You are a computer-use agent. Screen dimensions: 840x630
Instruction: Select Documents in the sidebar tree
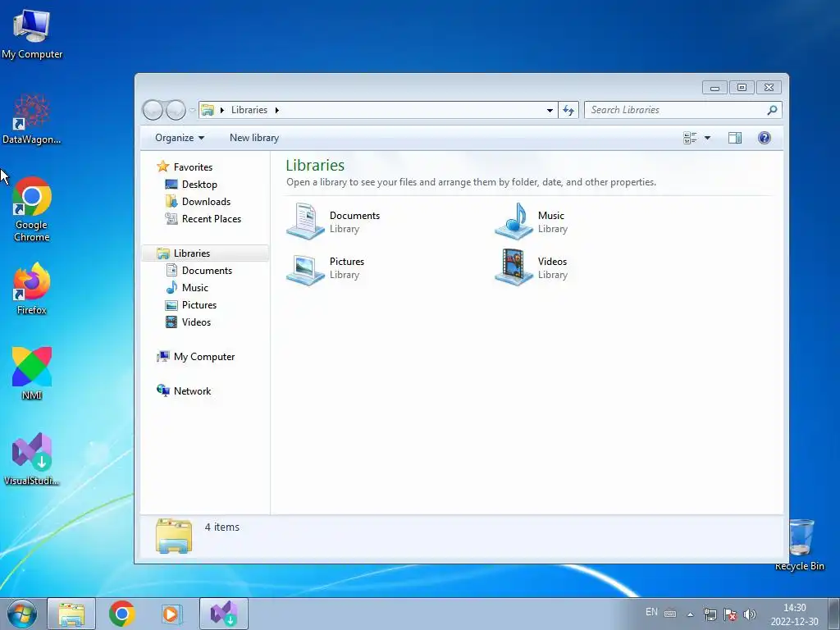click(x=207, y=271)
